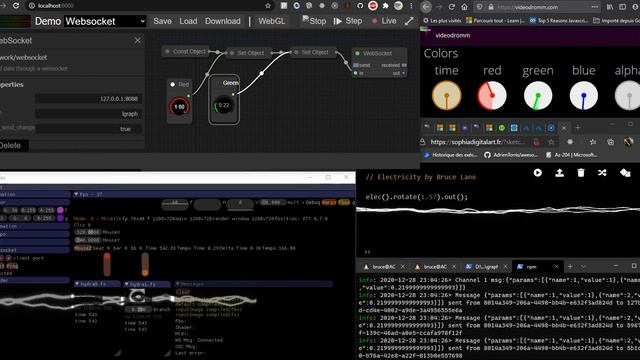Open the WebSocket node out dropdown arrow
Viewport: 640px width, 360px height.
point(403,73)
